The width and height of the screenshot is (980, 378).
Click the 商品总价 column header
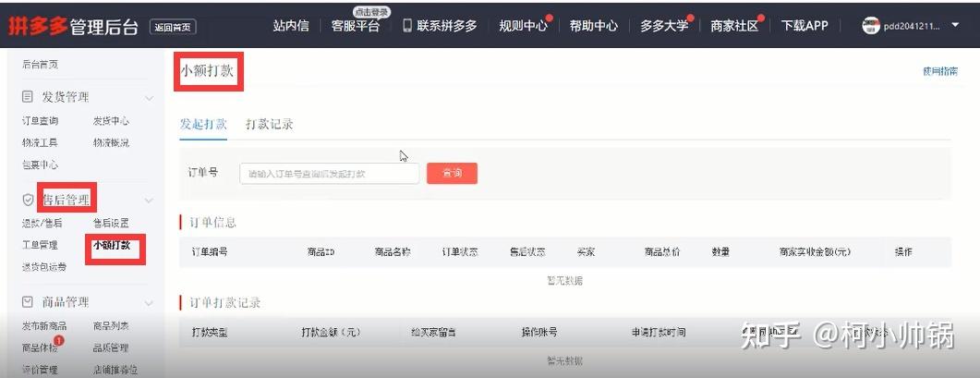pos(662,252)
